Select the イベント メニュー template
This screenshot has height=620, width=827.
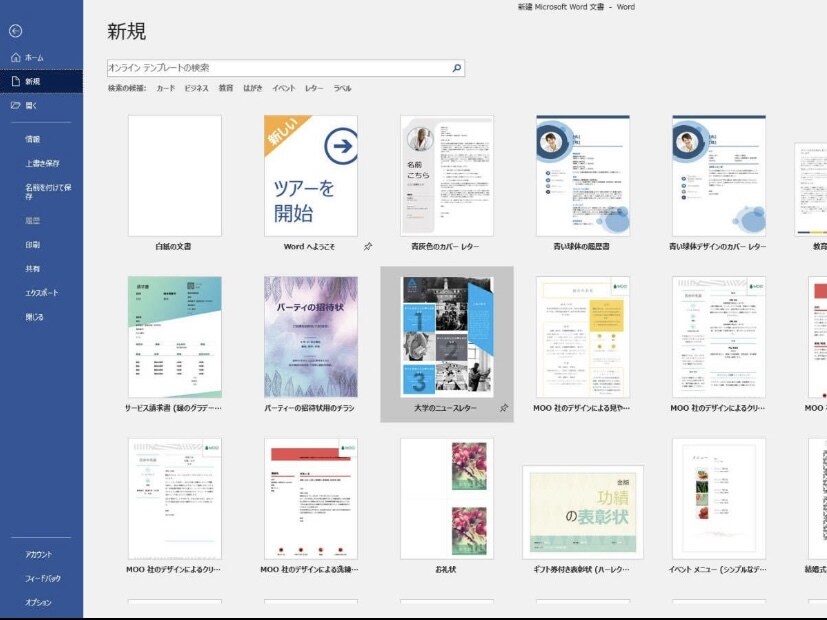point(719,498)
